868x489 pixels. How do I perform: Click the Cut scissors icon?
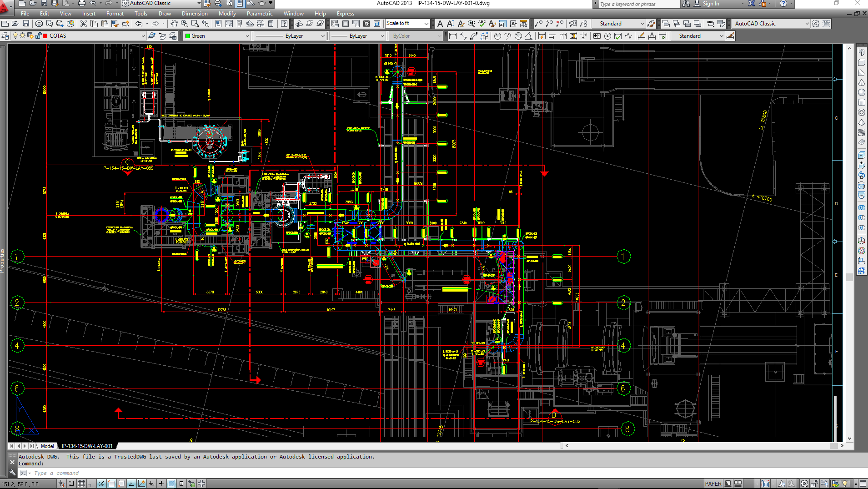pos(84,24)
